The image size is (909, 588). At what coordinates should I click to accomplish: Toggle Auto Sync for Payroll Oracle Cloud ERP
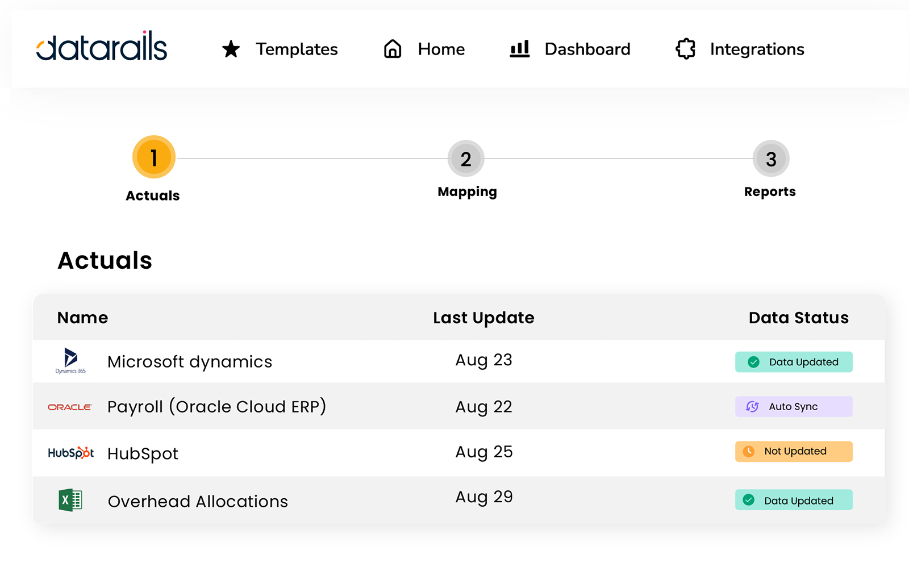coord(794,407)
